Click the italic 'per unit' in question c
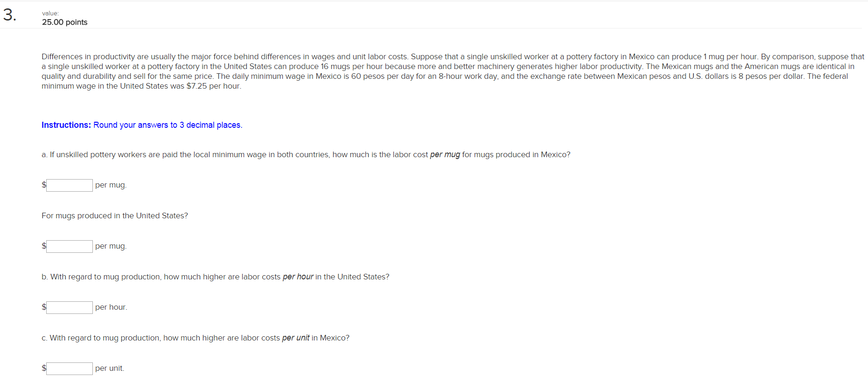 [x=295, y=338]
